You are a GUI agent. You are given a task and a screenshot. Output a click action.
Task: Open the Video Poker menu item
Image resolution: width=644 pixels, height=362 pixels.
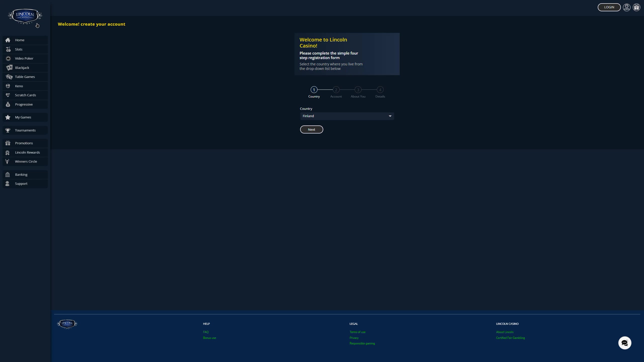(24, 58)
